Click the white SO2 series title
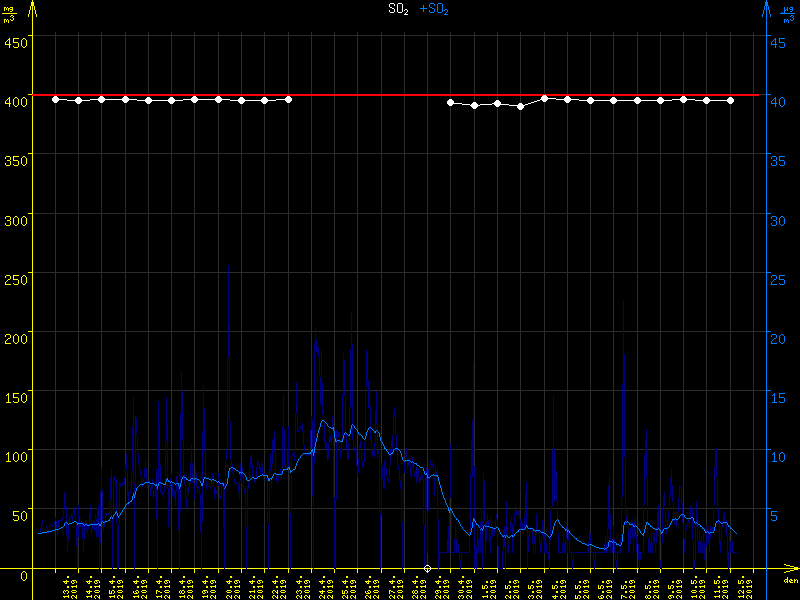This screenshot has height=600, width=800. [x=399, y=9]
